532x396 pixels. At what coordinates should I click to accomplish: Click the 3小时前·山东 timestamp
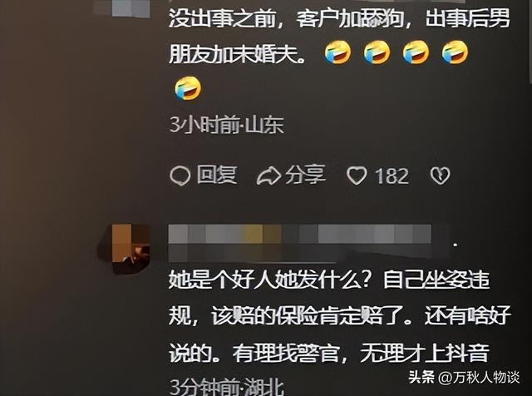coord(227,125)
